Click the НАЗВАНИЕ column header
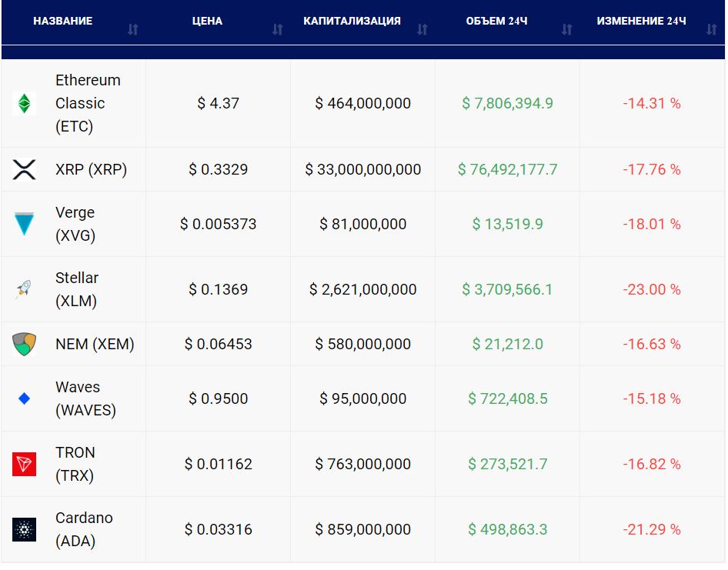The image size is (728, 570). point(62,21)
